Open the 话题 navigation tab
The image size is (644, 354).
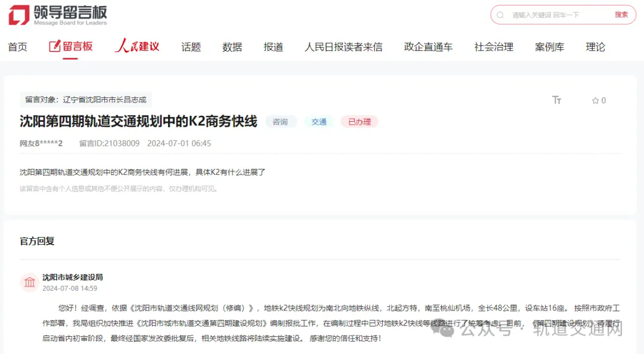click(191, 47)
